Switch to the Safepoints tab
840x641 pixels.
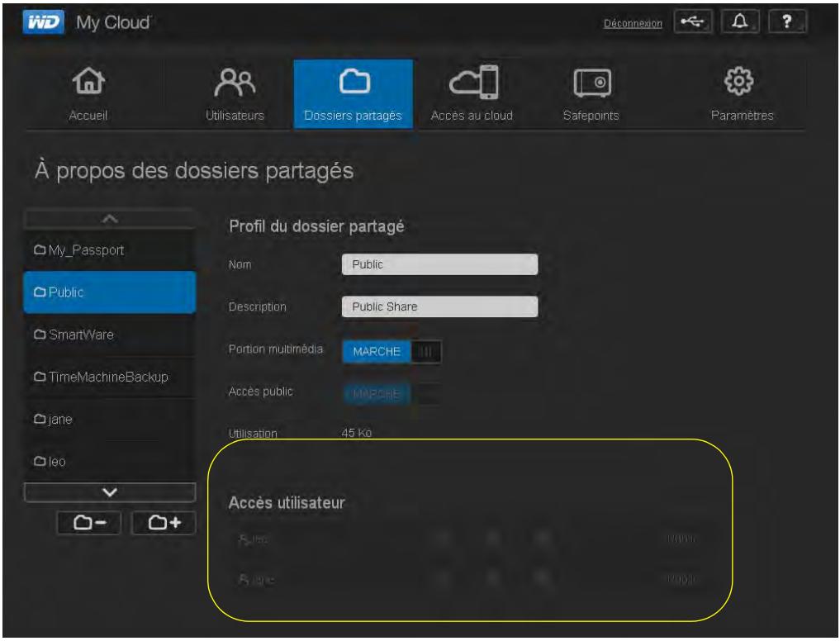591,94
